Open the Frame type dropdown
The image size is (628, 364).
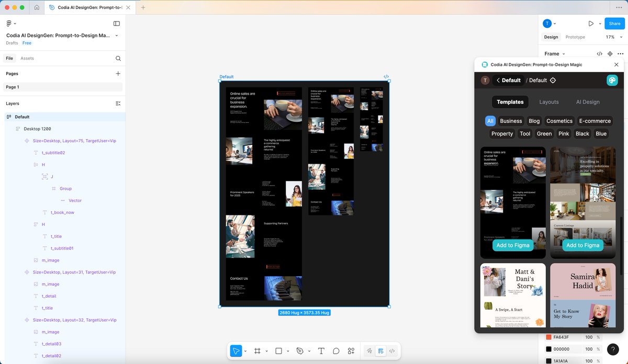coord(555,54)
